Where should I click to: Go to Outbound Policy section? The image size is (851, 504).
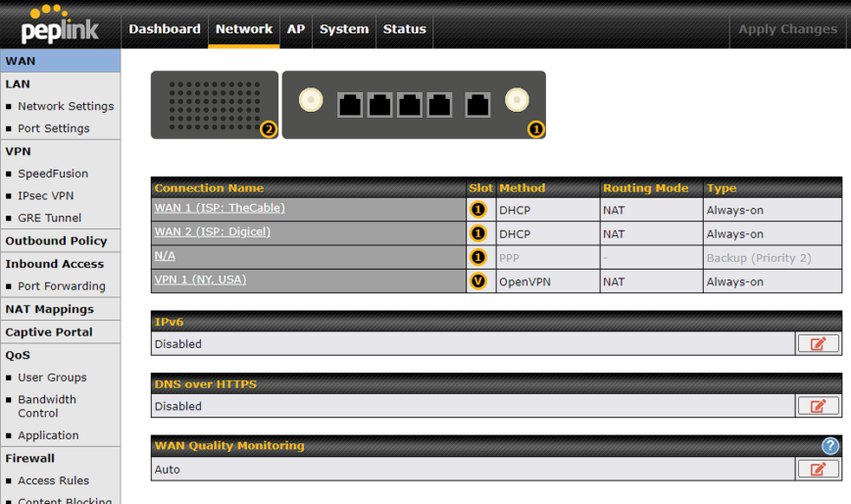(56, 241)
